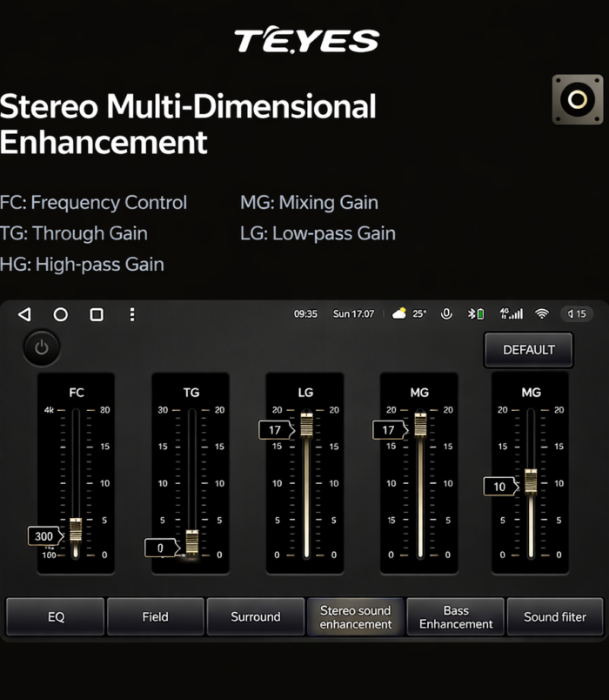Screen dimensions: 609x700
Task: Open the Sound filter tab
Action: pos(555,616)
